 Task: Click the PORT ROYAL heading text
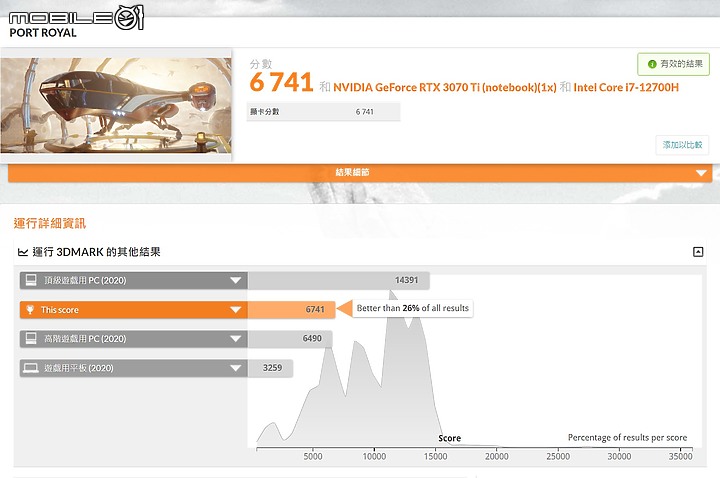pos(43,33)
